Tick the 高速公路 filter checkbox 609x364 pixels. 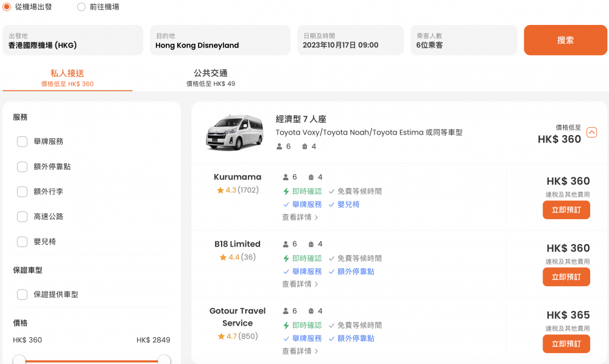[x=23, y=217]
